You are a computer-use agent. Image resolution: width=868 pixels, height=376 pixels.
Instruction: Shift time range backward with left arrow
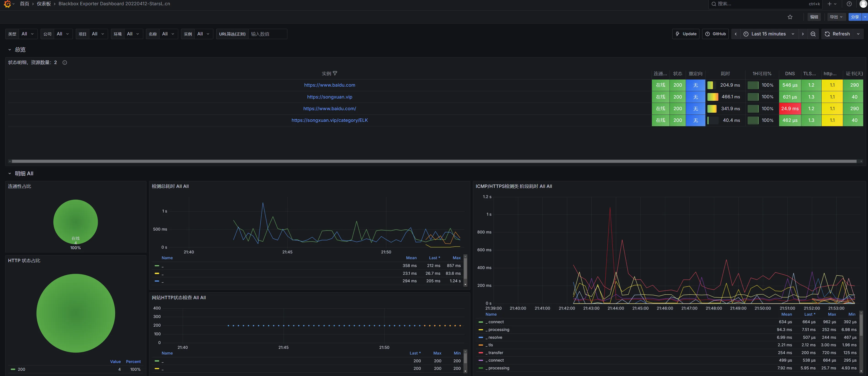(x=736, y=34)
